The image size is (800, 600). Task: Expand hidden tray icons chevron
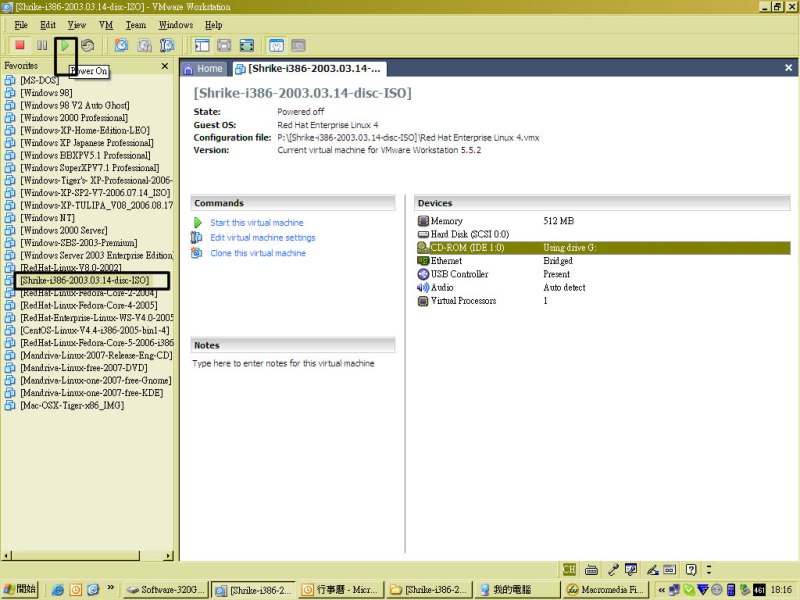[x=661, y=590]
